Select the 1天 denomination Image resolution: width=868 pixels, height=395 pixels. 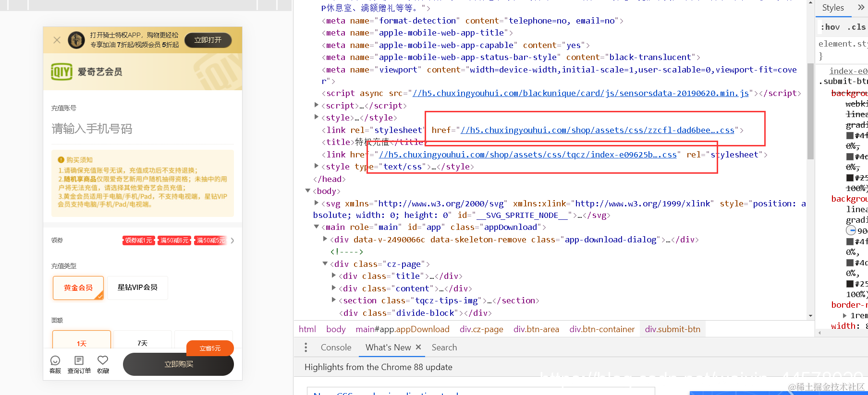coord(82,340)
